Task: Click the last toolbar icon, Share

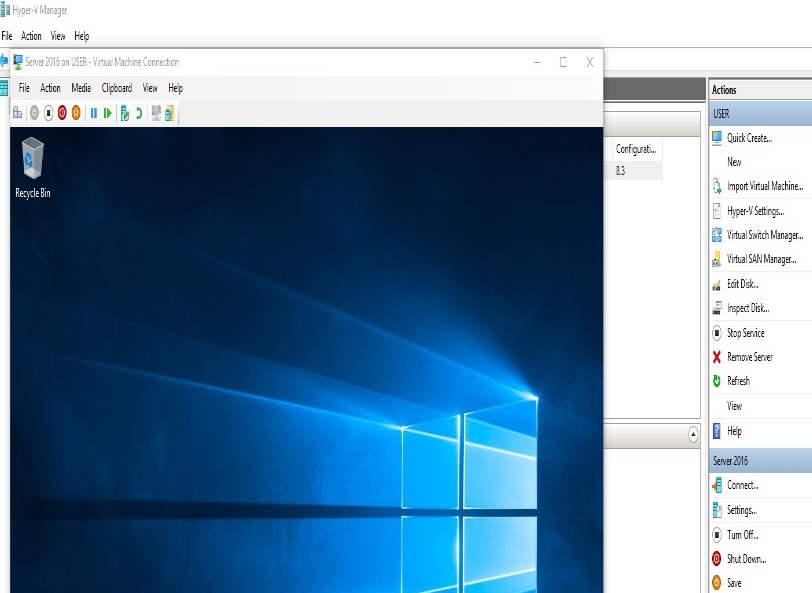Action: point(170,113)
